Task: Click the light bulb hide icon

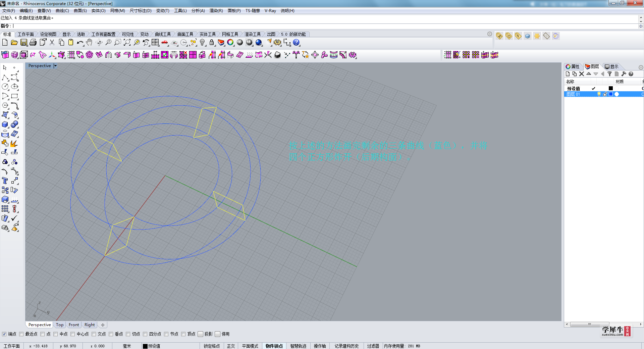Action: pyautogui.click(x=202, y=42)
